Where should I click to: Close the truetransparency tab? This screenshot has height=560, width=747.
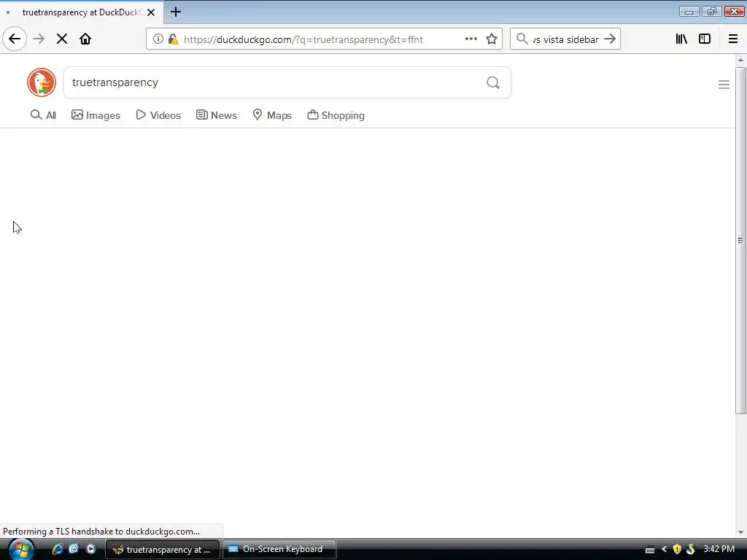[x=151, y=12]
